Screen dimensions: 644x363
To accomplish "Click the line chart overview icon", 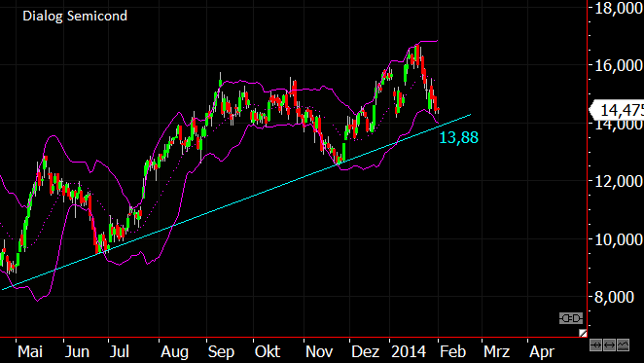I will 623,345.
